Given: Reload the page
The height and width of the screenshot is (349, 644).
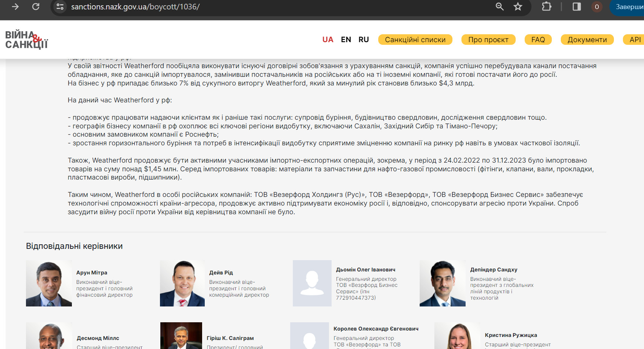Looking at the screenshot, I should click(x=36, y=7).
